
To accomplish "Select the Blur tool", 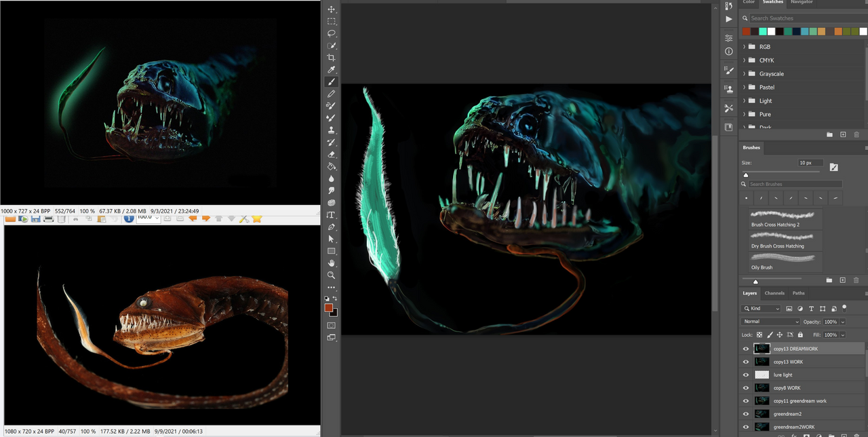I will [332, 178].
